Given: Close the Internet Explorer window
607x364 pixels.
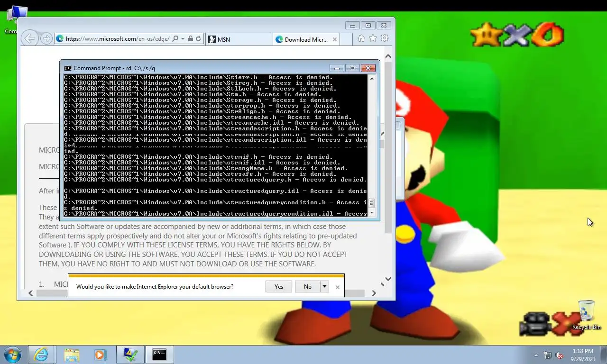Looking at the screenshot, I should pos(384,25).
